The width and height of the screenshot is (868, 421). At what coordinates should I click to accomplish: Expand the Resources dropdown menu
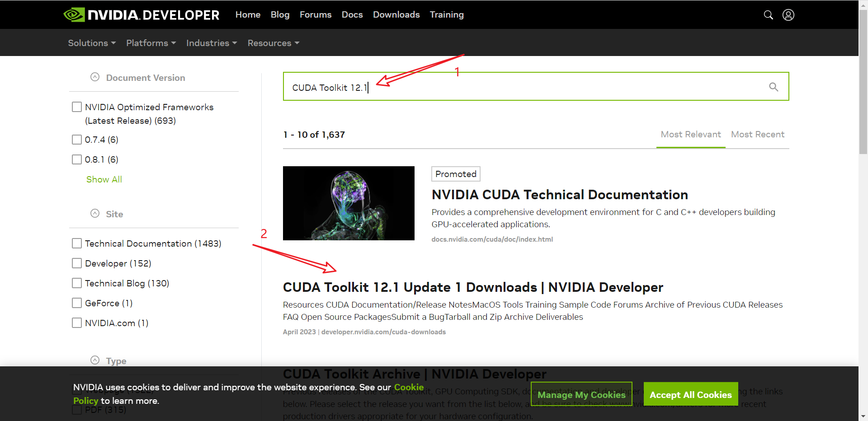[x=273, y=43]
